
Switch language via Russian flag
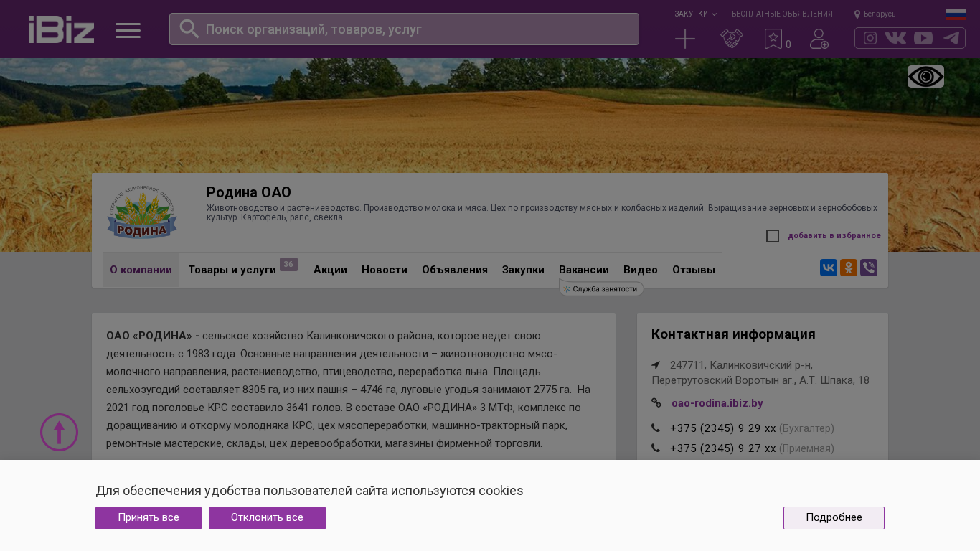(x=956, y=14)
